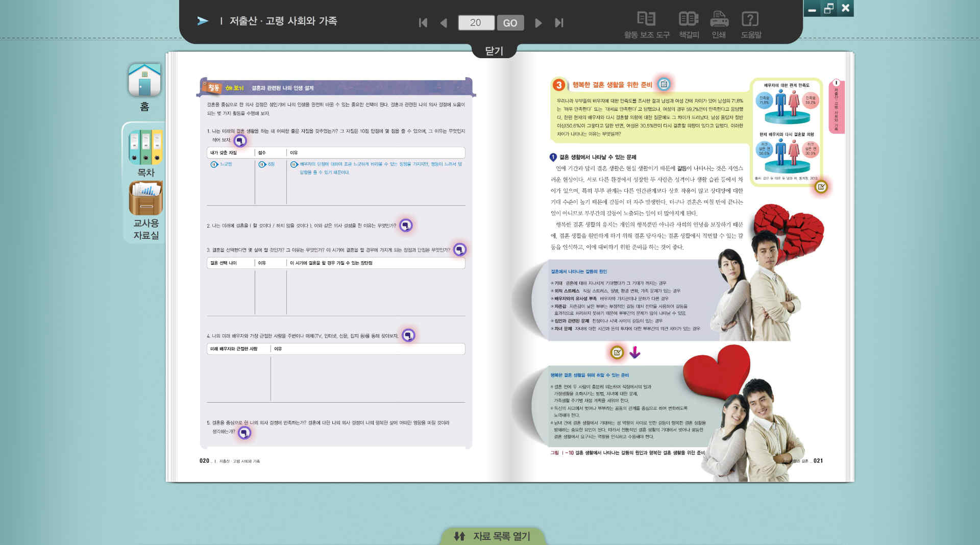Screen dimensions: 980x545
Task: Advance to the next page
Action: 538,23
